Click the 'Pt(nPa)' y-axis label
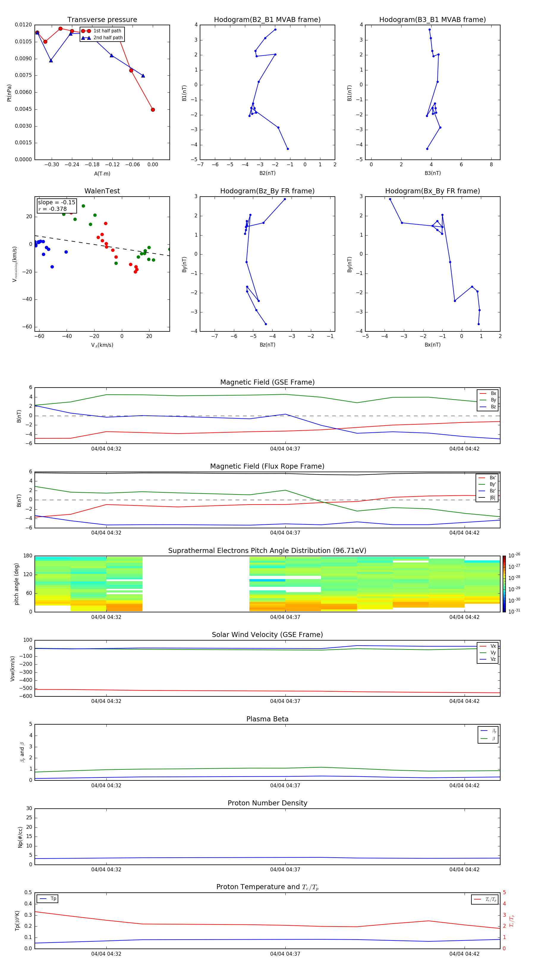535x980 pixels. pyautogui.click(x=9, y=92)
